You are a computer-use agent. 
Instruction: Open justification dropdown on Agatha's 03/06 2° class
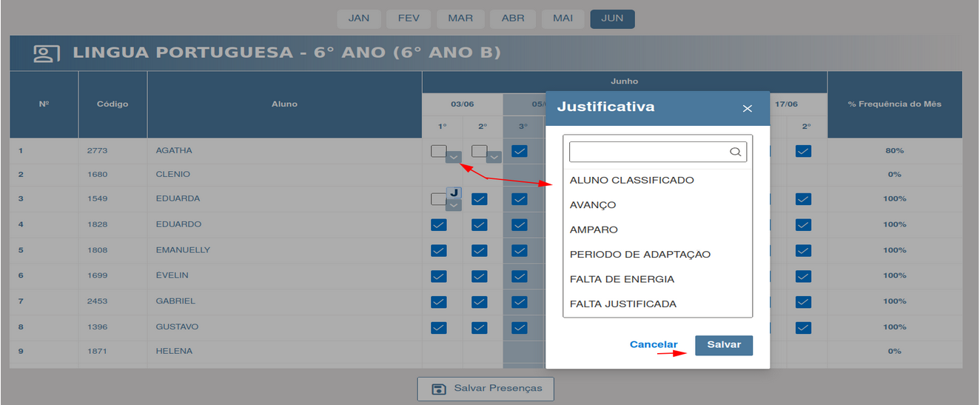pyautogui.click(x=494, y=157)
